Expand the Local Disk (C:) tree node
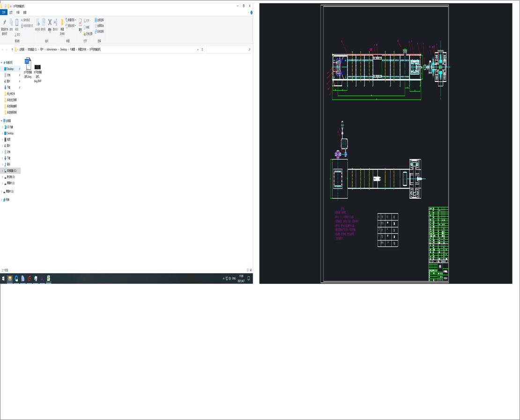The height and width of the screenshot is (420, 520). pyautogui.click(x=3, y=171)
